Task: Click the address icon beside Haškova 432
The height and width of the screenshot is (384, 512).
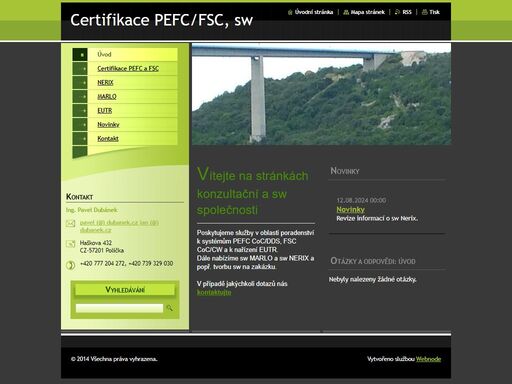Action: point(70,244)
